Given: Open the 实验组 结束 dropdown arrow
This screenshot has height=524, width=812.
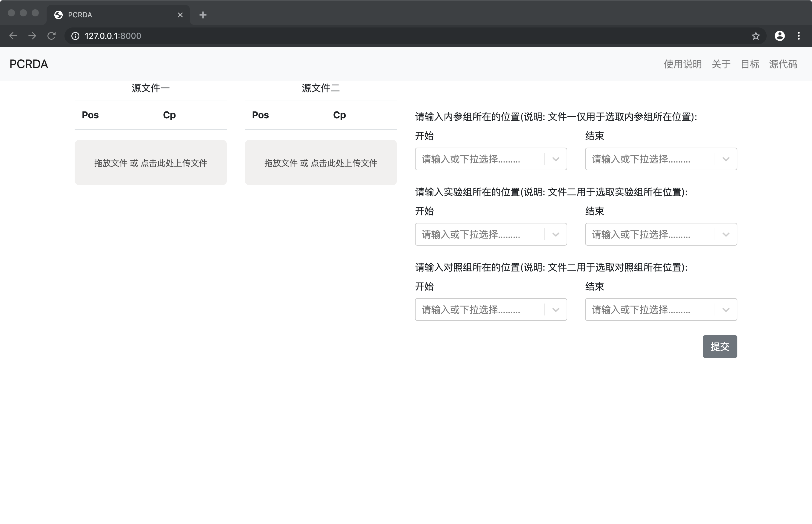Looking at the screenshot, I should point(726,234).
